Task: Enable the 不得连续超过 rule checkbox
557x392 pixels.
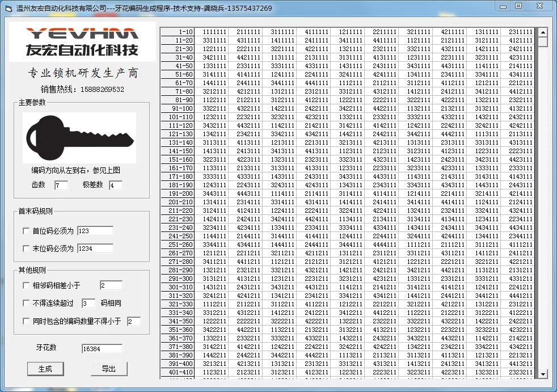Action: pyautogui.click(x=26, y=304)
